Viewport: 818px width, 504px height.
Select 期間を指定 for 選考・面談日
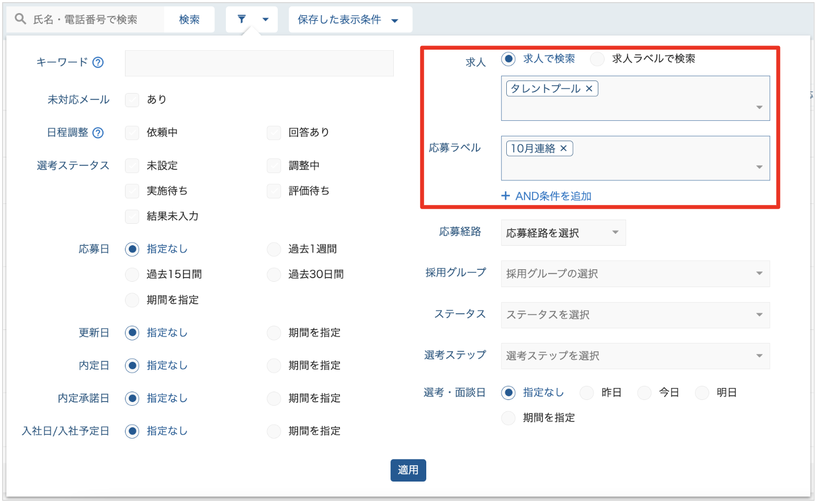pos(508,418)
